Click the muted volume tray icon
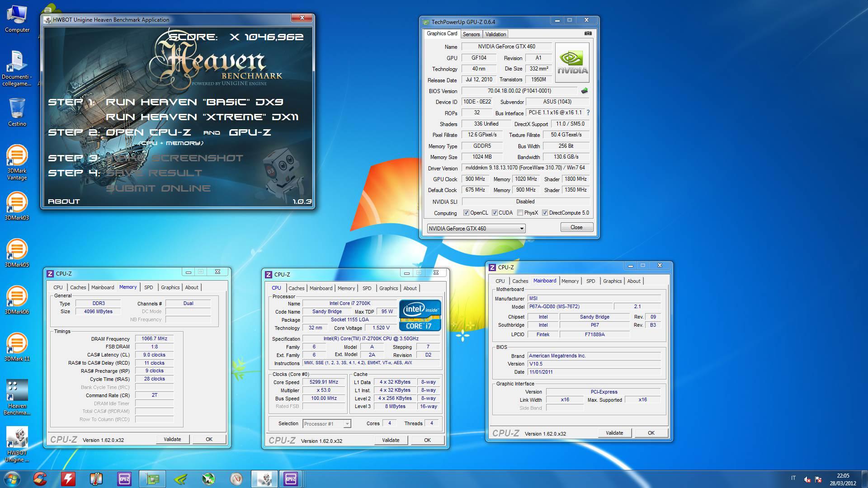Image resolution: width=868 pixels, height=488 pixels. click(x=807, y=479)
